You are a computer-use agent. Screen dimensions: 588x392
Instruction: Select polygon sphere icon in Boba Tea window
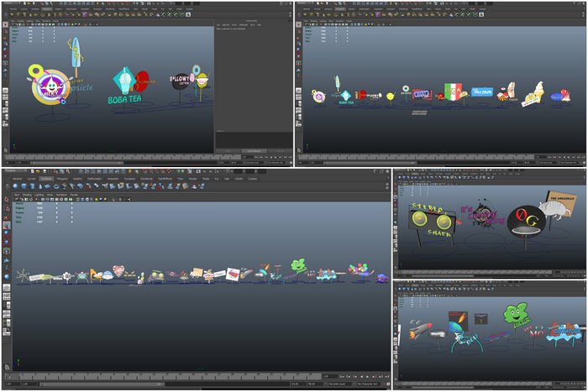[13, 14]
